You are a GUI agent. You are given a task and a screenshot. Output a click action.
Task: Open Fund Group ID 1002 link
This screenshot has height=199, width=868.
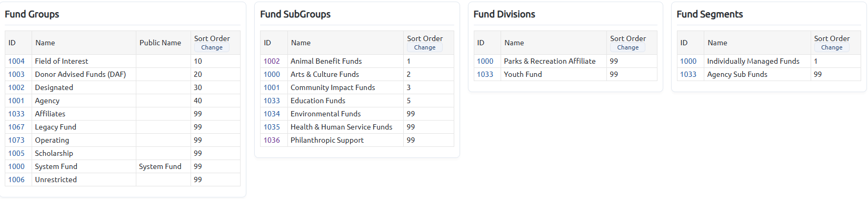[x=16, y=87]
